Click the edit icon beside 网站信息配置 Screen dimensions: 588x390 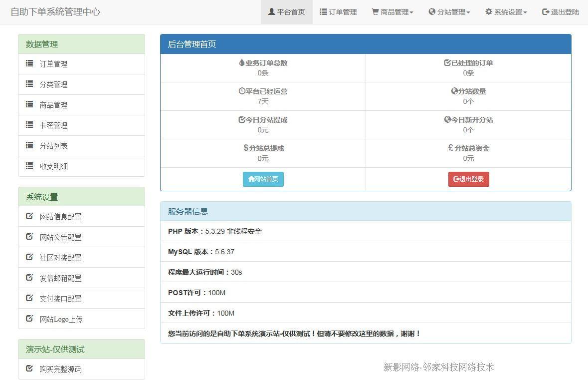point(29,216)
